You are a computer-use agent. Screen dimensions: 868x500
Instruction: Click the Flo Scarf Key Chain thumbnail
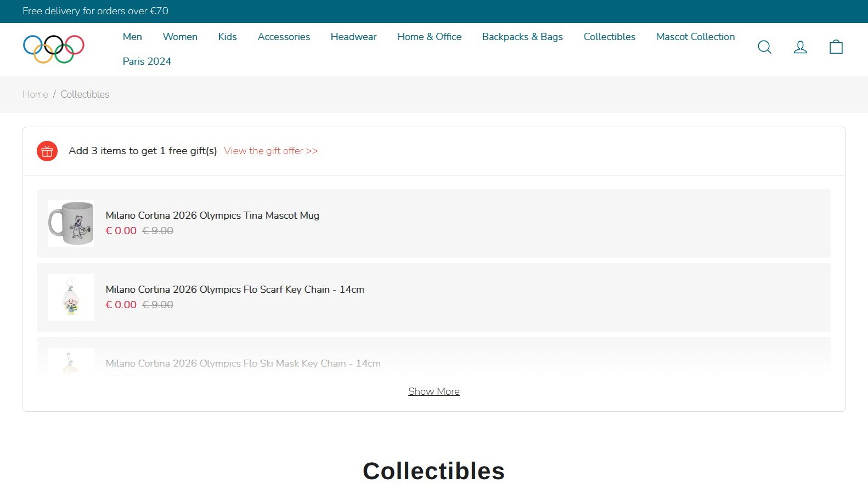coord(71,297)
